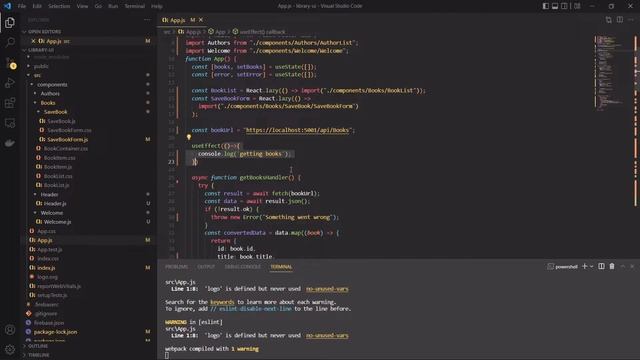The image size is (640, 360).
Task: Select the Terminal panel tab
Action: tap(281, 267)
